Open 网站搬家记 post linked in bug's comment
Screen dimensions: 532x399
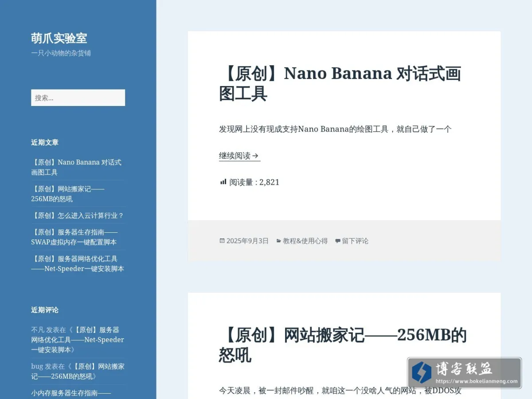[x=78, y=372]
